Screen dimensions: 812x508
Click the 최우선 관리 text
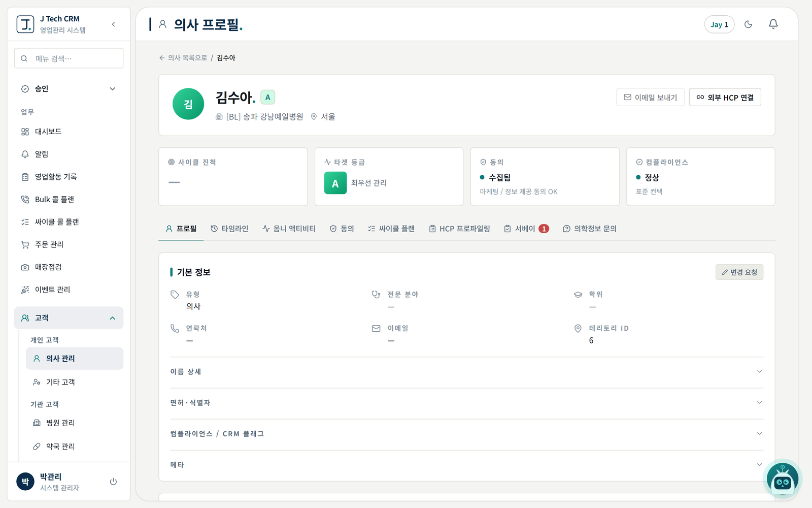(369, 183)
